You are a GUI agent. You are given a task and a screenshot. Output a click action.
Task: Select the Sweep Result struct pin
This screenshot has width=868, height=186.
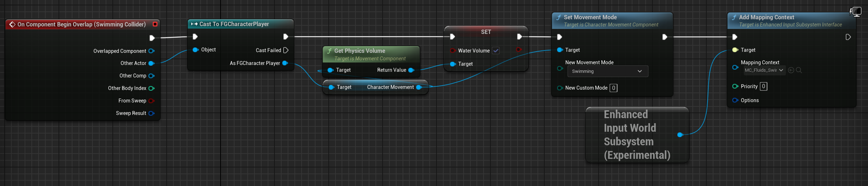151,113
